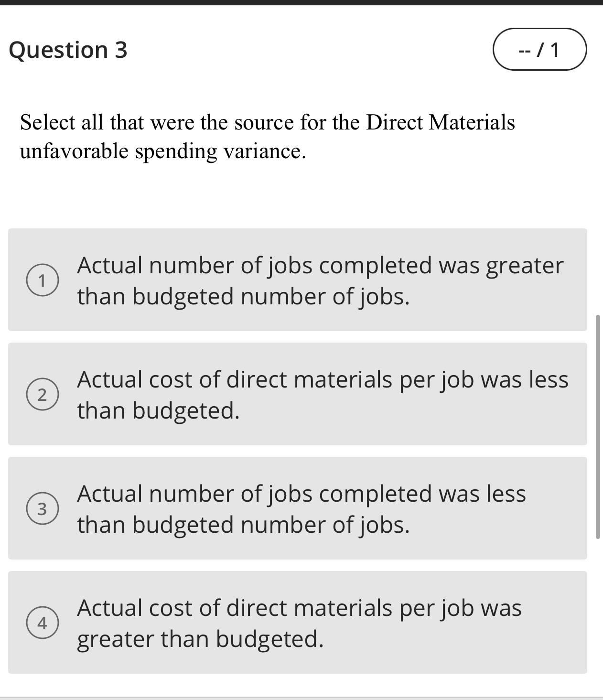
Task: Select the circled number 1 option marker
Action: (x=43, y=280)
